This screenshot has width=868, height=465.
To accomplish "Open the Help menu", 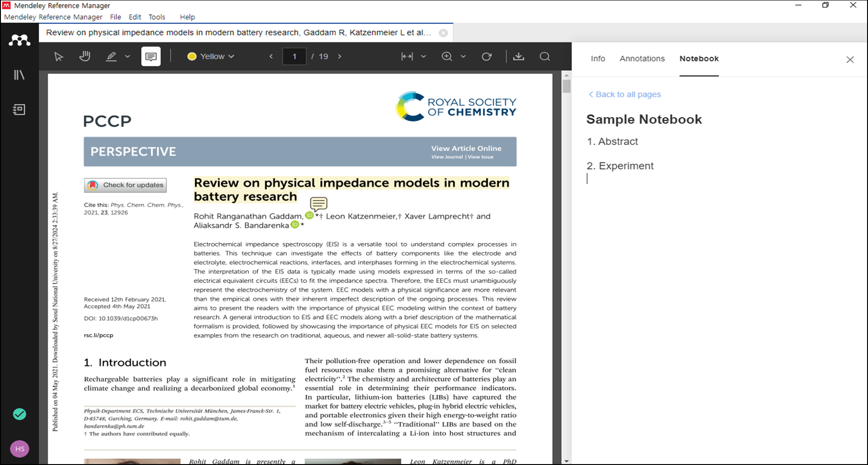I will 187,17.
